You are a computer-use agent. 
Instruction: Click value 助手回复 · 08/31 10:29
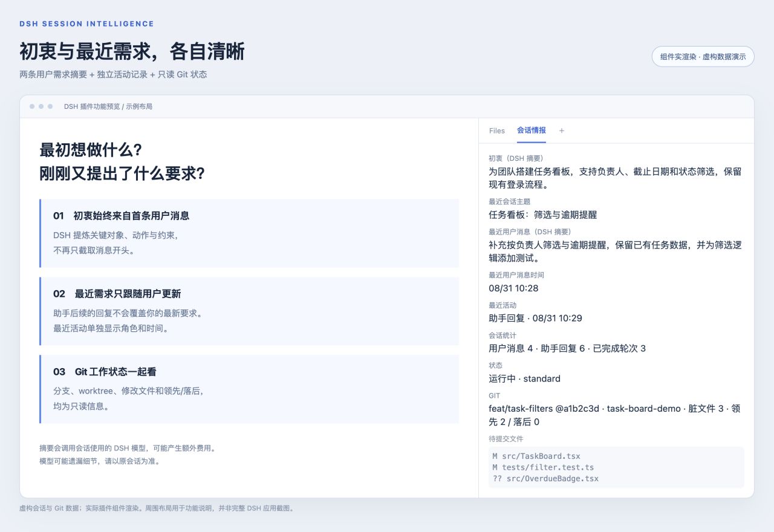[535, 319]
